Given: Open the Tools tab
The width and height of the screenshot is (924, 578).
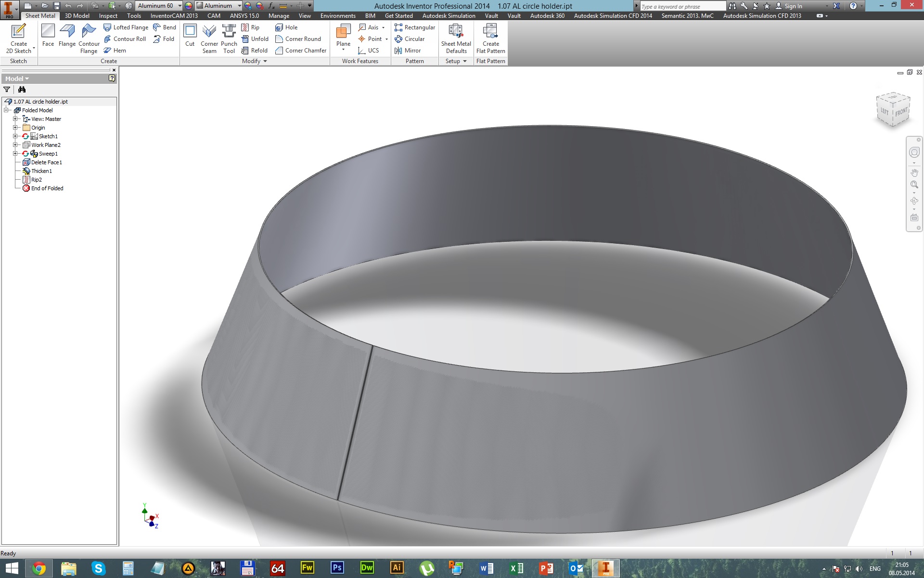Looking at the screenshot, I should coord(134,16).
